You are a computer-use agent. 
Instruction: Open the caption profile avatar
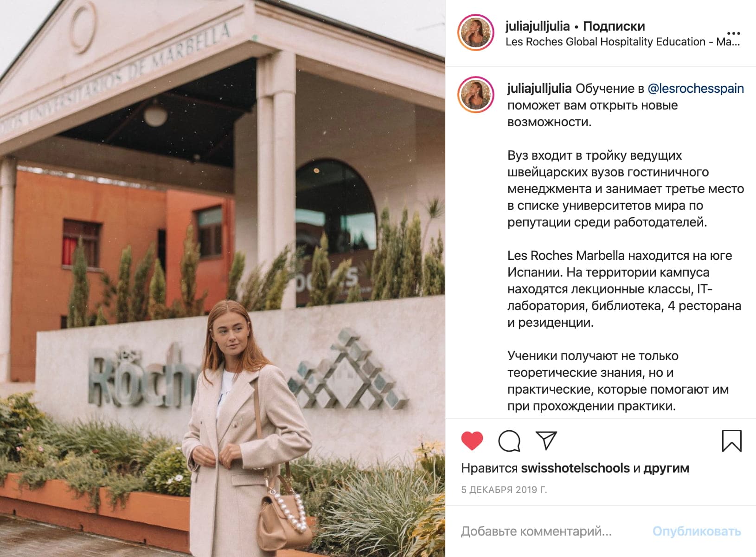coord(475,95)
